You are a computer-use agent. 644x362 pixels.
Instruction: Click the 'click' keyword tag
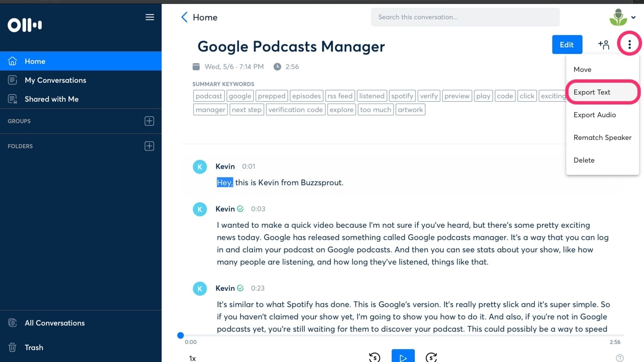click(x=527, y=96)
